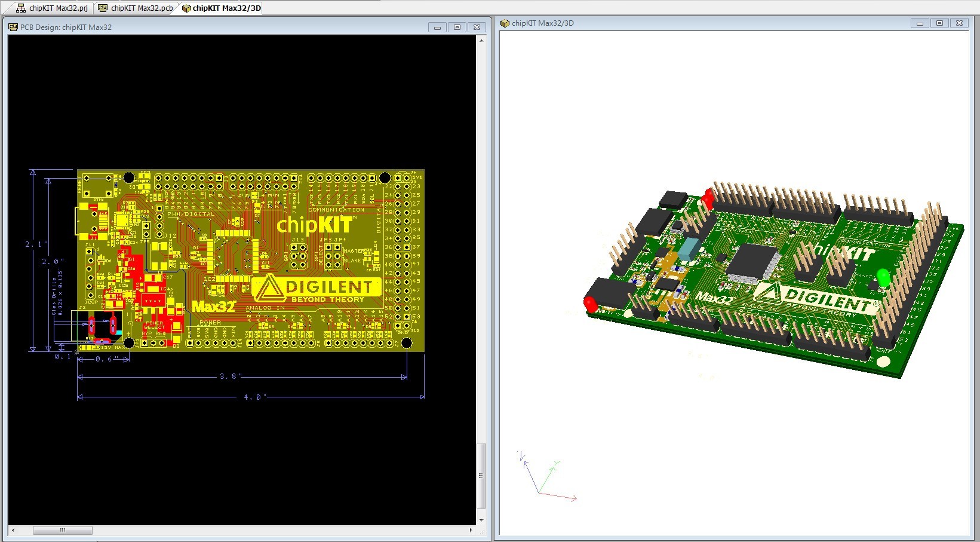This screenshot has height=542, width=980.
Task: Open the chipKIT Max32.pcb tab
Action: [137, 8]
